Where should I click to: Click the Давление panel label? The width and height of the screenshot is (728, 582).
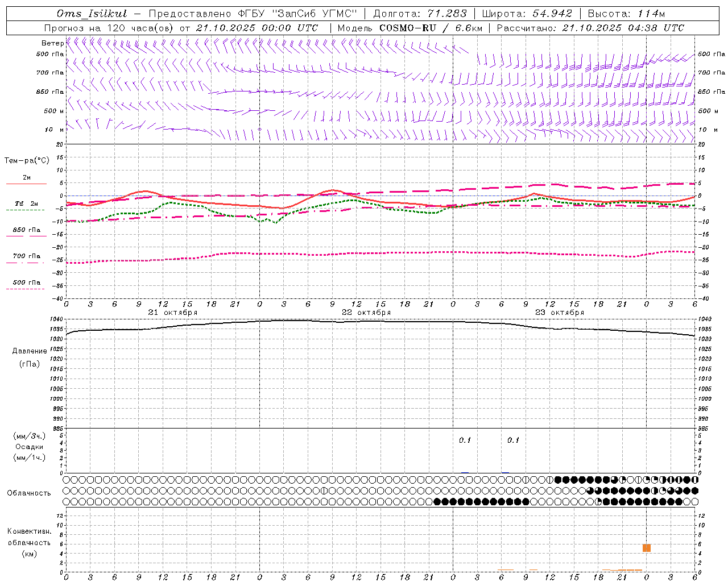30,351
